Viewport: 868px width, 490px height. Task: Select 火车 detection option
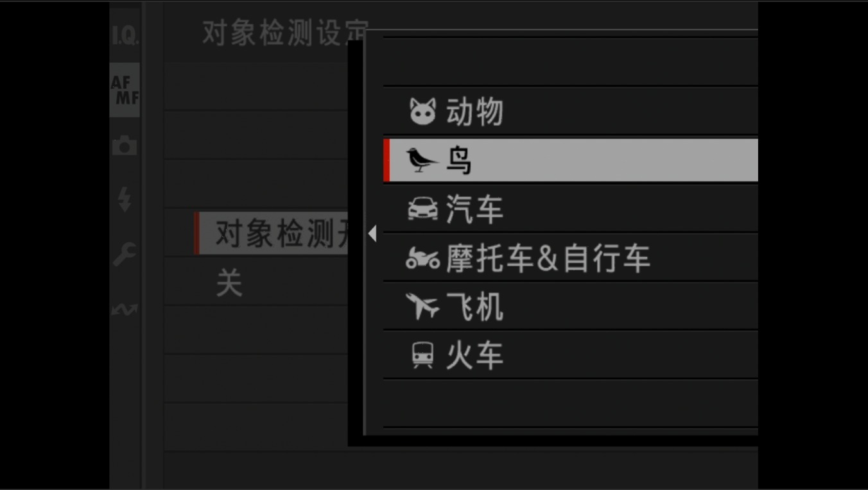(x=570, y=355)
